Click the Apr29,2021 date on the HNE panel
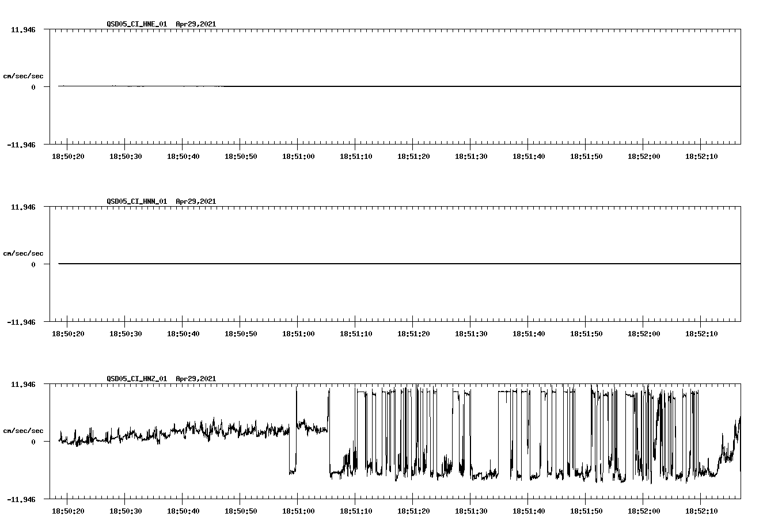 pyautogui.click(x=196, y=25)
